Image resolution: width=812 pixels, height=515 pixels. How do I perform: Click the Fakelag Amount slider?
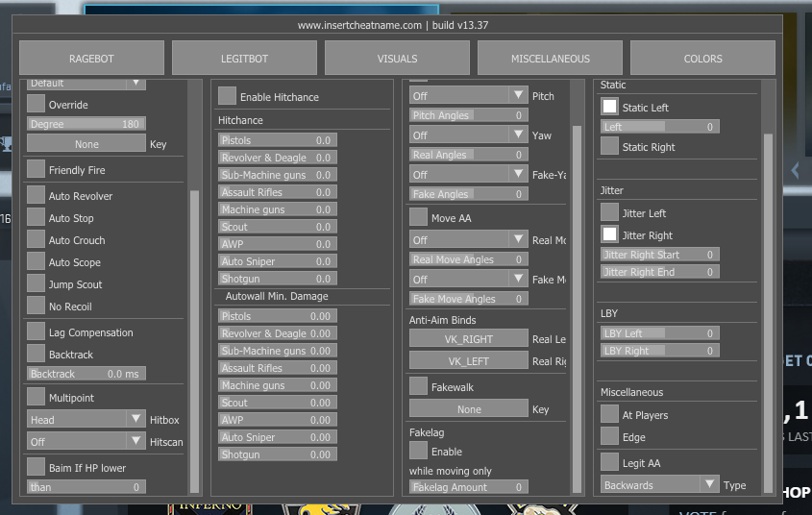click(469, 487)
